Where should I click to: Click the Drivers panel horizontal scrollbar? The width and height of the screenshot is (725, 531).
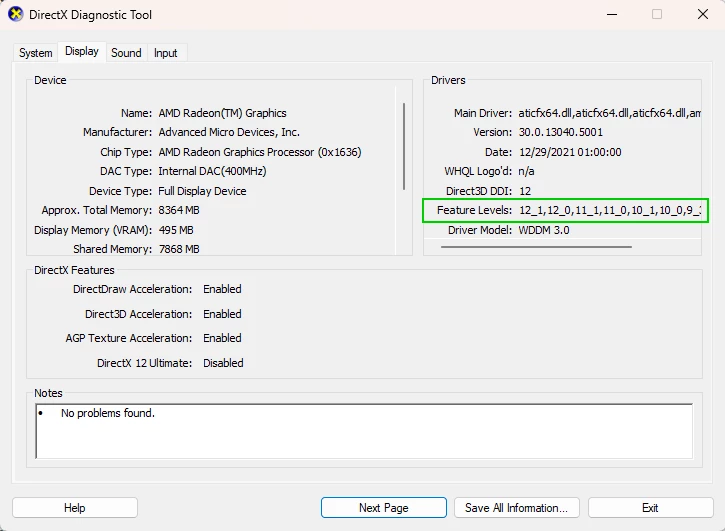536,247
